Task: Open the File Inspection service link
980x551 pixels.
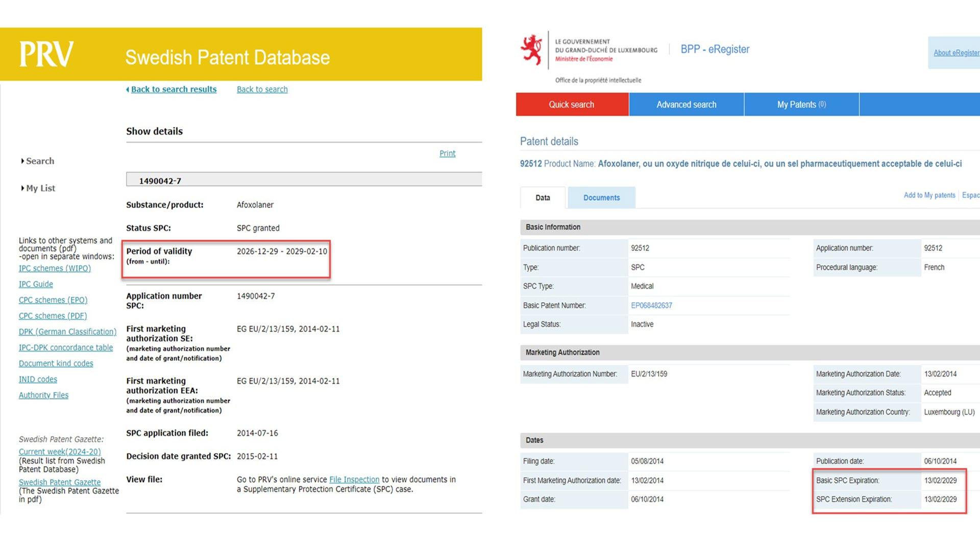Action: click(x=354, y=479)
